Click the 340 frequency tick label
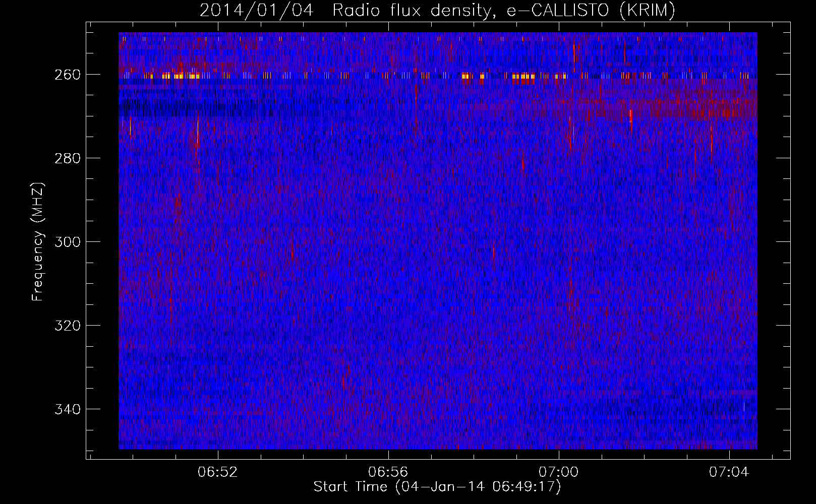This screenshot has width=816, height=504. pyautogui.click(x=67, y=409)
